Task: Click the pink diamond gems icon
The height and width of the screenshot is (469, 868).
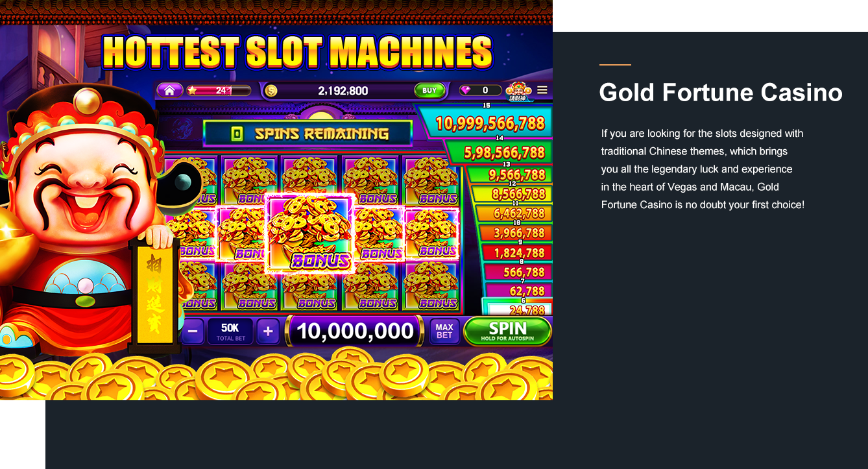Action: (466, 90)
